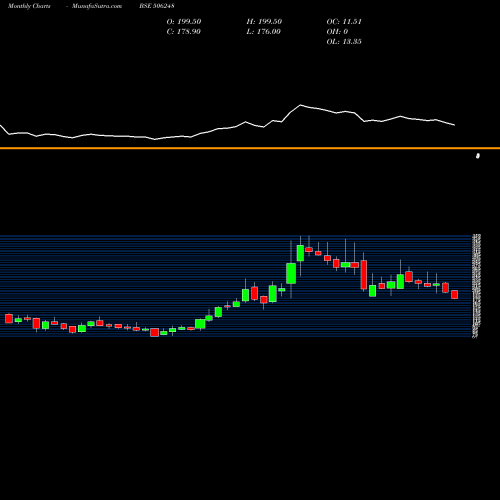Click the low value L: 176.00
Screen dimensions: 500x500
tap(263, 32)
